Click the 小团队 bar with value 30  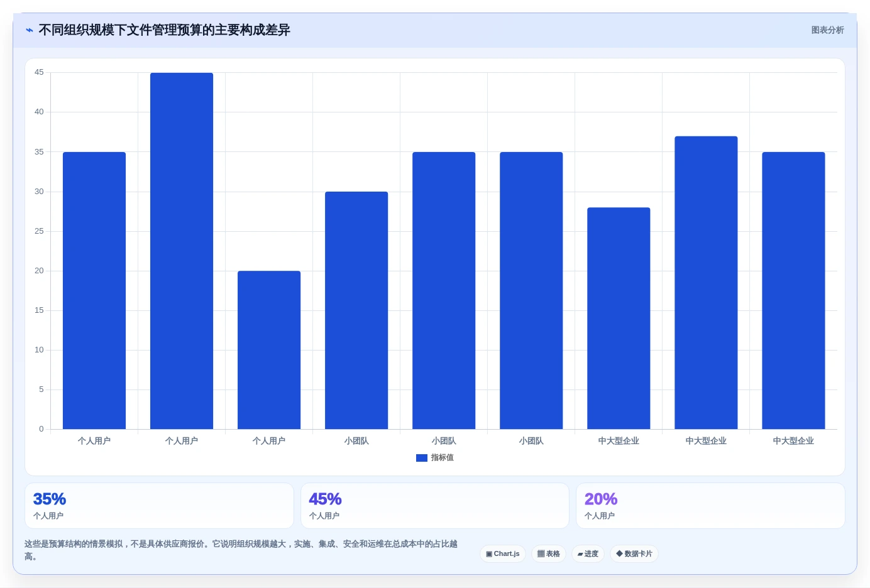[356, 310]
